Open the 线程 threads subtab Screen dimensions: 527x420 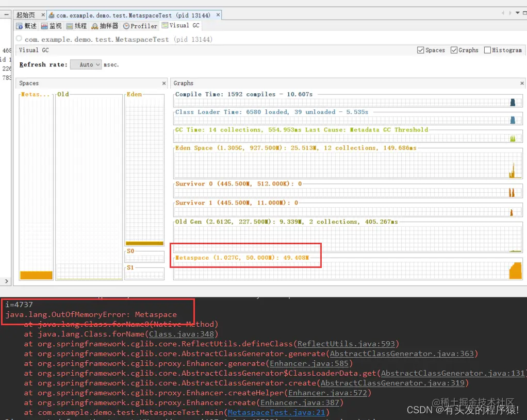click(76, 26)
